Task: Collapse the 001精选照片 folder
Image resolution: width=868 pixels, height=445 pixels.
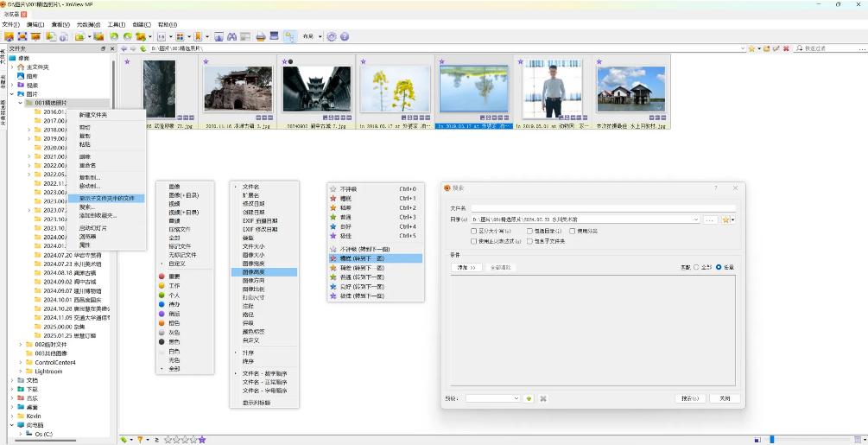Action: [x=21, y=103]
